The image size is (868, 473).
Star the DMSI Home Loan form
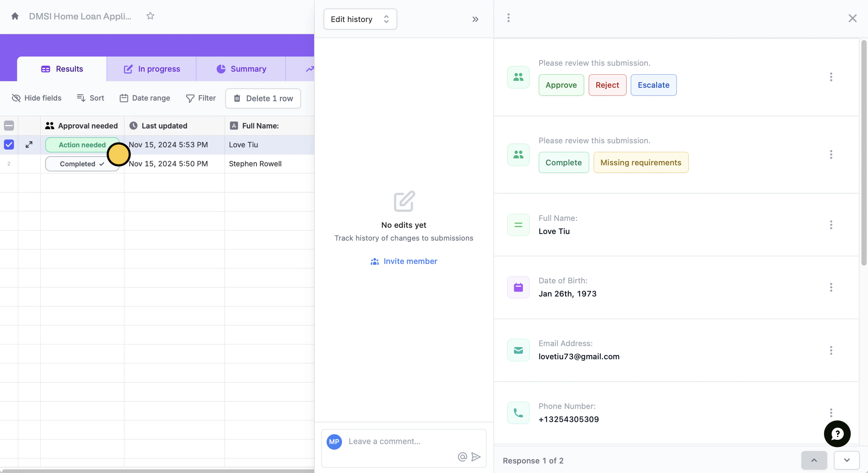pos(150,16)
